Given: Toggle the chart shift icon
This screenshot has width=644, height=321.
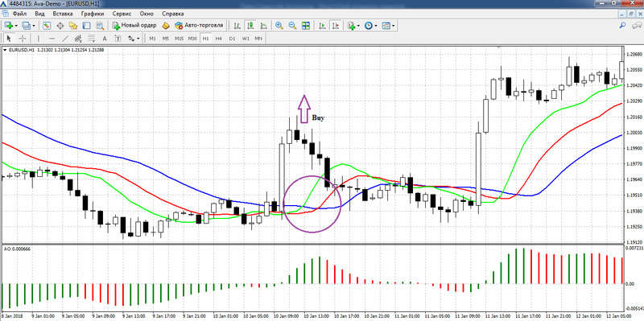Looking at the screenshot, I should click(336, 26).
